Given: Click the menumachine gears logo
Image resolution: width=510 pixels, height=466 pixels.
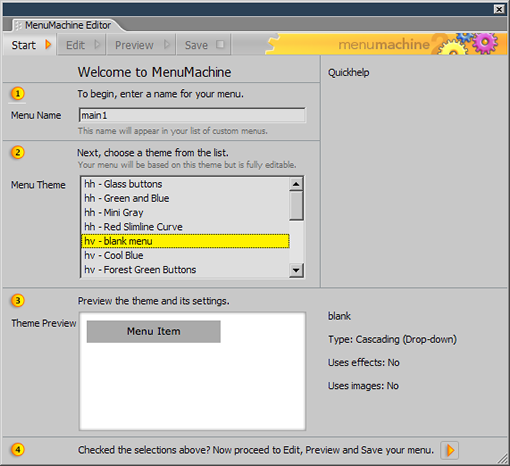Looking at the screenshot, I should point(468,43).
